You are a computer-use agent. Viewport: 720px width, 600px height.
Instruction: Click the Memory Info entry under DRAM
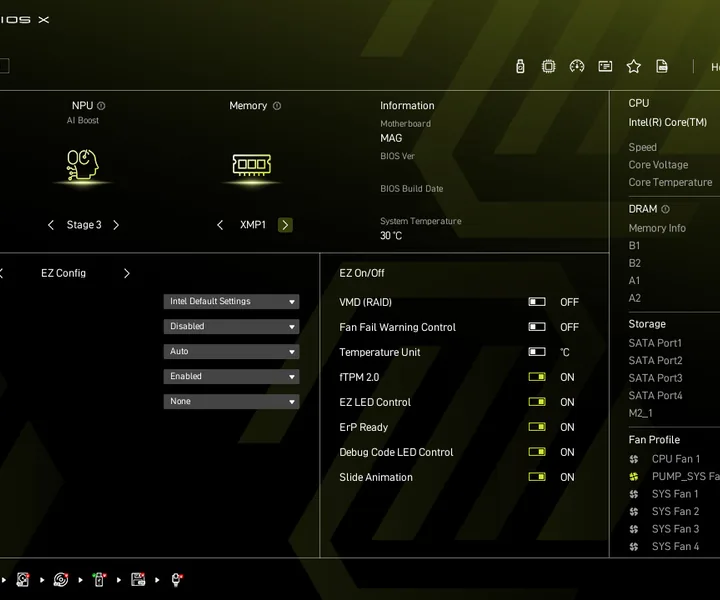pyautogui.click(x=657, y=228)
